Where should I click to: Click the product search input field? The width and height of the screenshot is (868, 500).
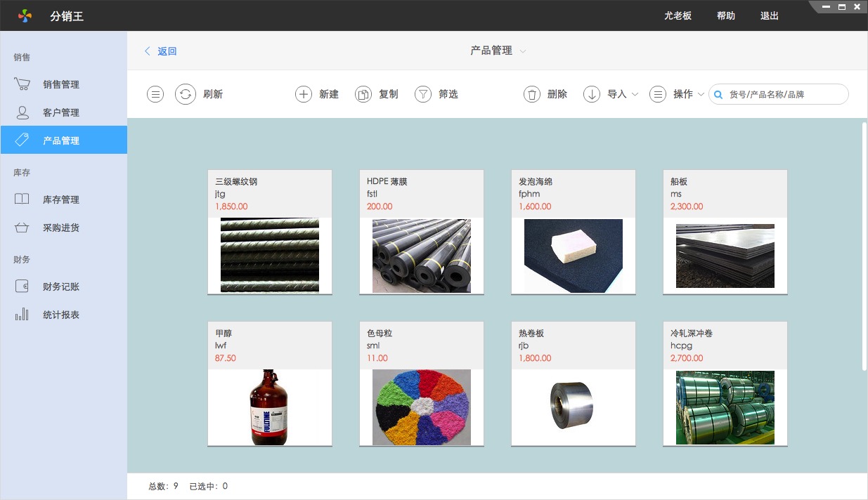pos(785,94)
